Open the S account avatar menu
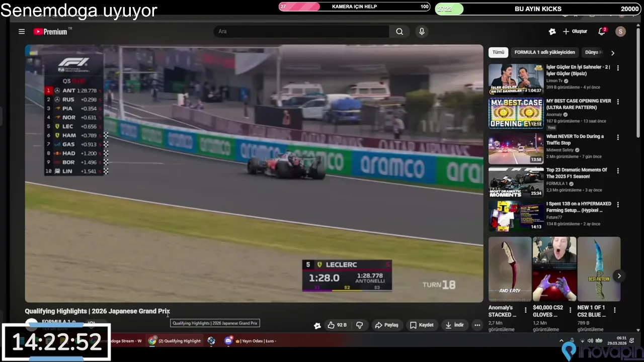 (x=620, y=31)
